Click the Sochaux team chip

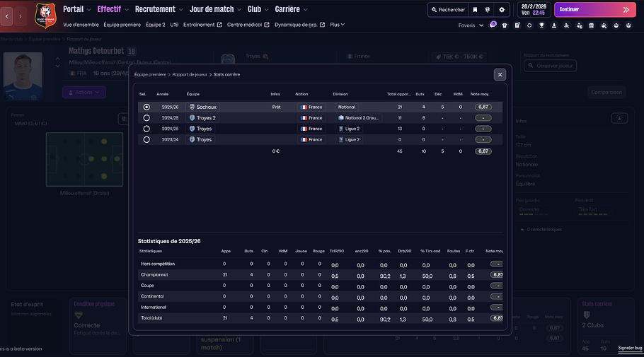coord(203,107)
